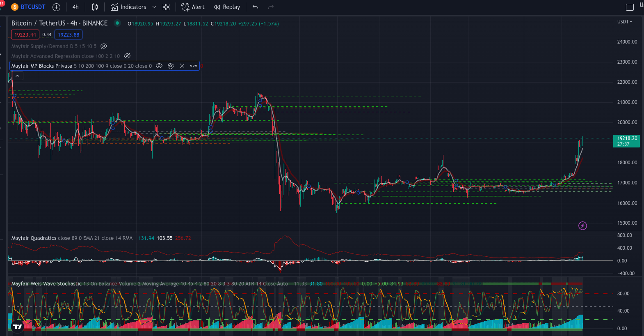Collapse the indicator legend with the arrow
Viewport: 644px width, 336px height.
[x=17, y=76]
